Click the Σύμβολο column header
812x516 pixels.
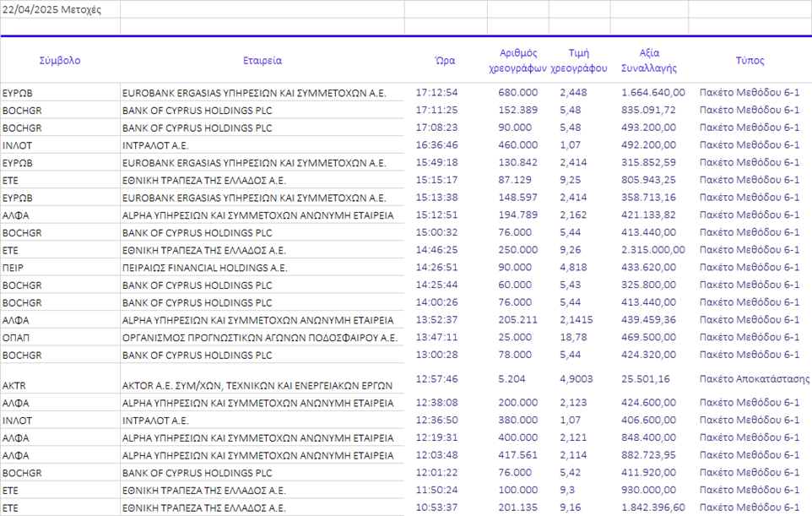(x=60, y=61)
